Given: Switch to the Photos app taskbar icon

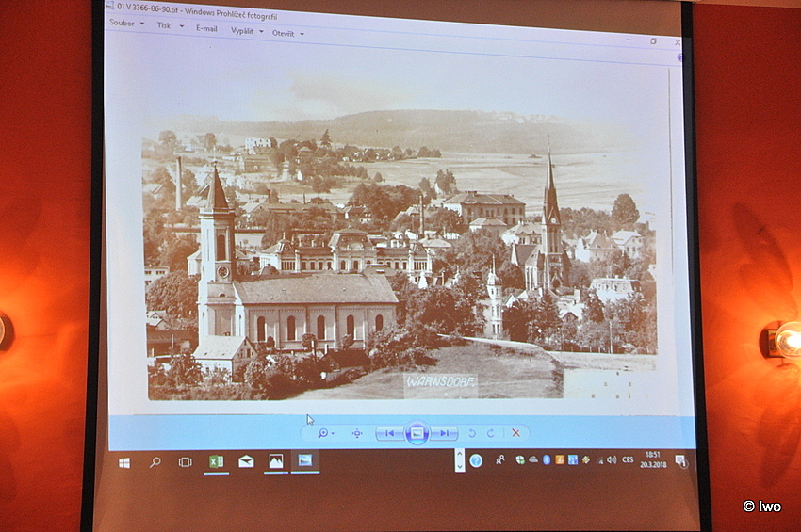Looking at the screenshot, I should click(x=276, y=461).
